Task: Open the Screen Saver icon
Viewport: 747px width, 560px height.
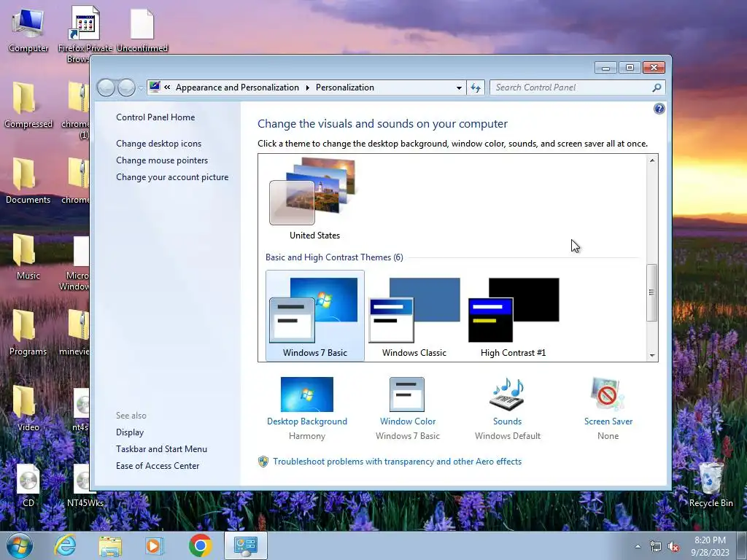Action: [x=608, y=394]
